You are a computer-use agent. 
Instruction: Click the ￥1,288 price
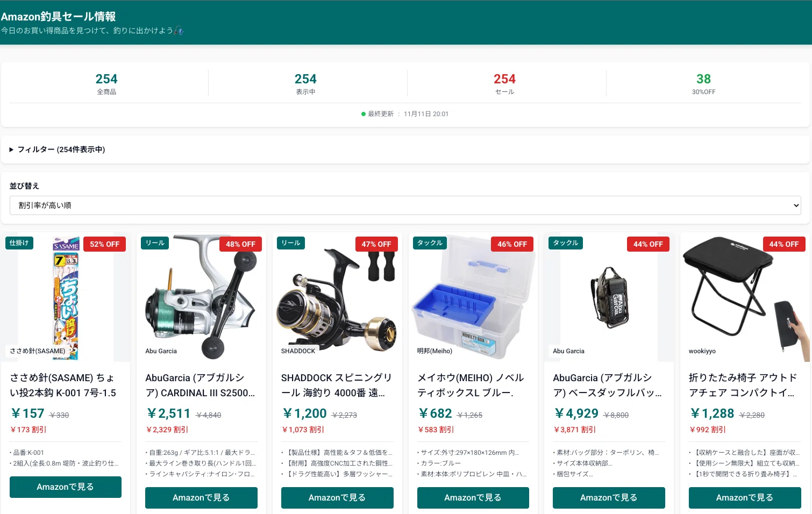coord(712,413)
